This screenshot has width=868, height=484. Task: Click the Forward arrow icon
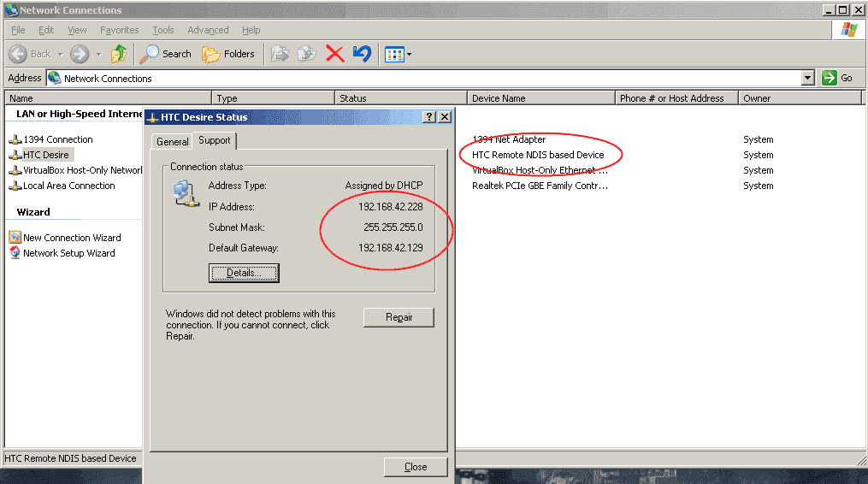coord(80,54)
